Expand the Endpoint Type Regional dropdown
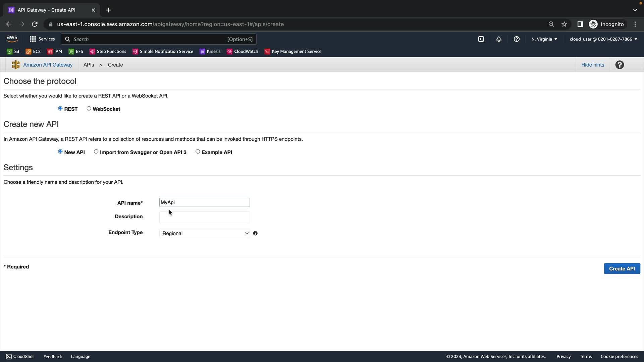Viewport: 644px width, 362px height. [x=205, y=233]
